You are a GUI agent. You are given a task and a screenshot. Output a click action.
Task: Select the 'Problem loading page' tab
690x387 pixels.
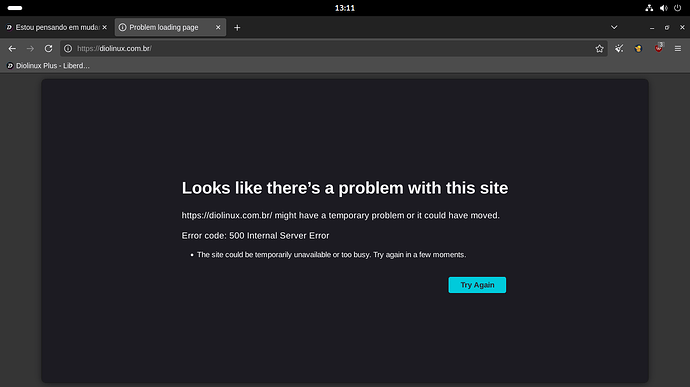tap(170, 27)
